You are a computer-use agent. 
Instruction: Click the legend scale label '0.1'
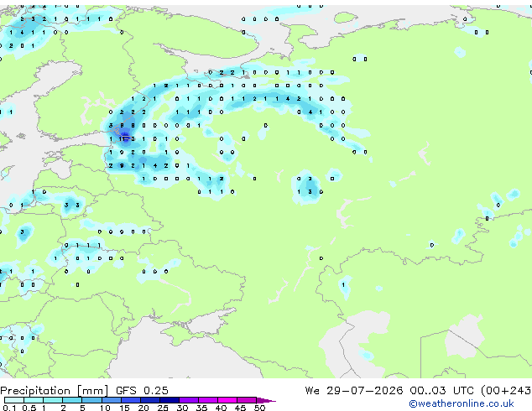[x=9, y=408]
